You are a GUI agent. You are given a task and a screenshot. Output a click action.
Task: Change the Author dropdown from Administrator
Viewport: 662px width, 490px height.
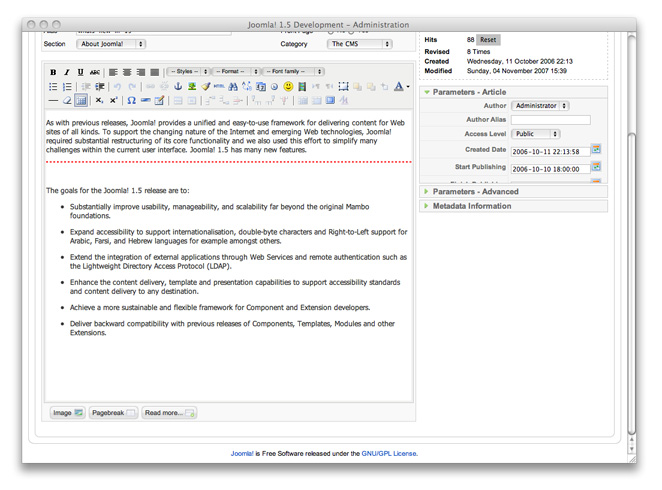pos(540,105)
